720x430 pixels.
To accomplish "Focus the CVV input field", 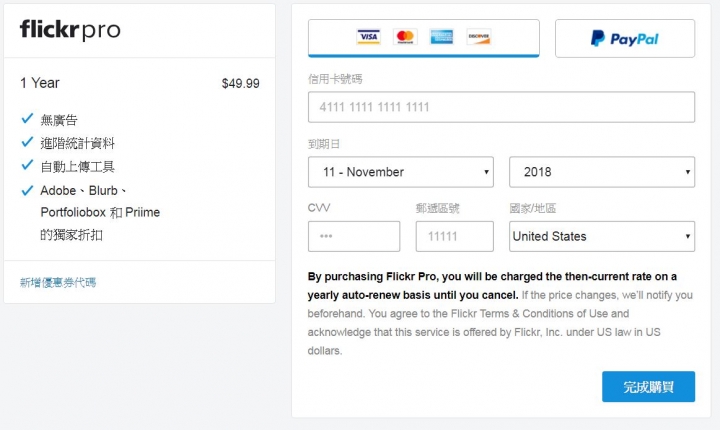I will tap(354, 236).
